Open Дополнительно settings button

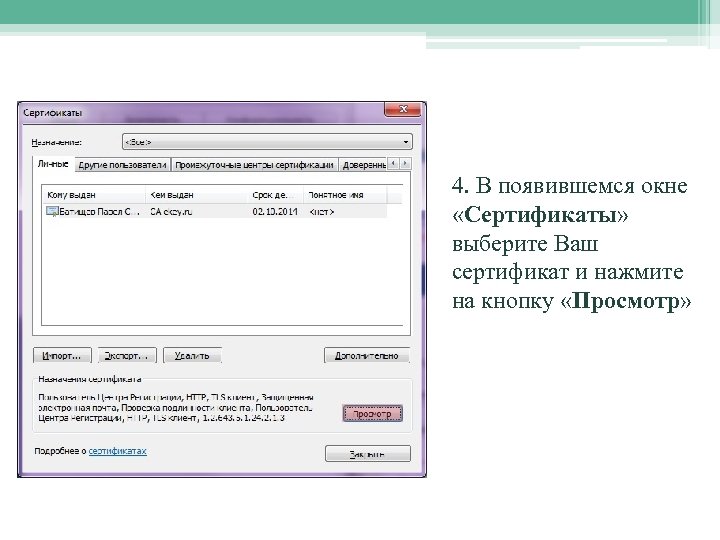click(367, 355)
